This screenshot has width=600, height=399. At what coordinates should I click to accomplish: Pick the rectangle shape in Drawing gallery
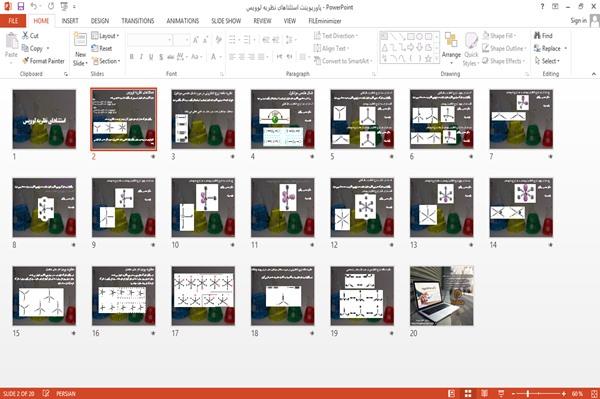[411, 37]
